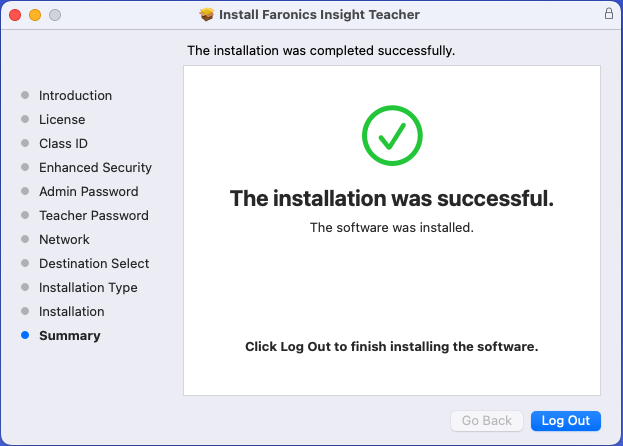This screenshot has height=446, width=623.
Task: Click the package icon beside window title
Action: pyautogui.click(x=207, y=15)
